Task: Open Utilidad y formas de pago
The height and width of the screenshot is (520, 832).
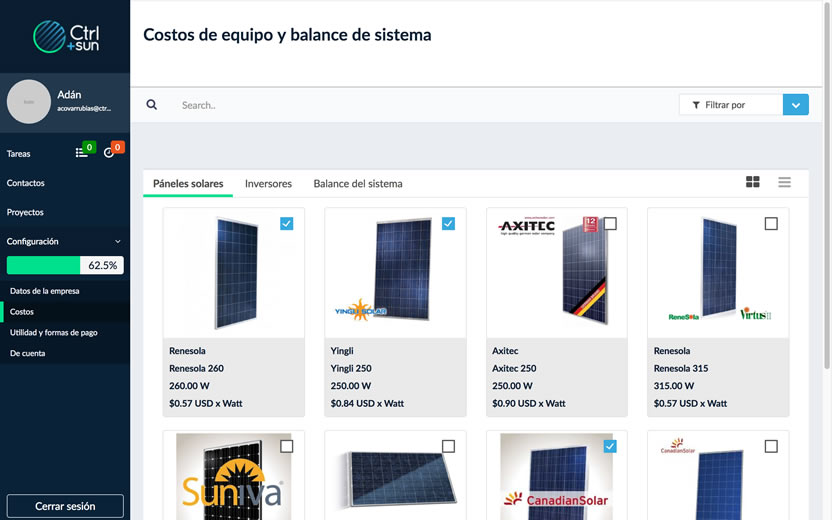Action: tap(54, 332)
